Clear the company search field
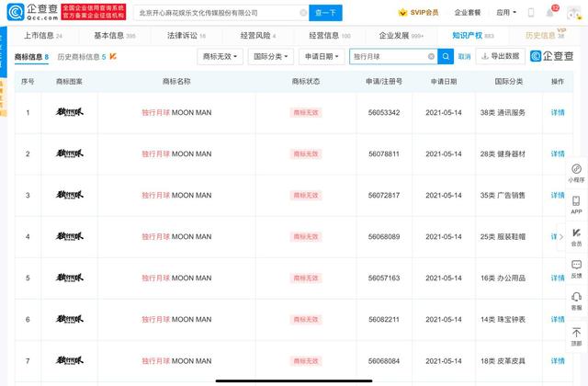 pyautogui.click(x=303, y=13)
